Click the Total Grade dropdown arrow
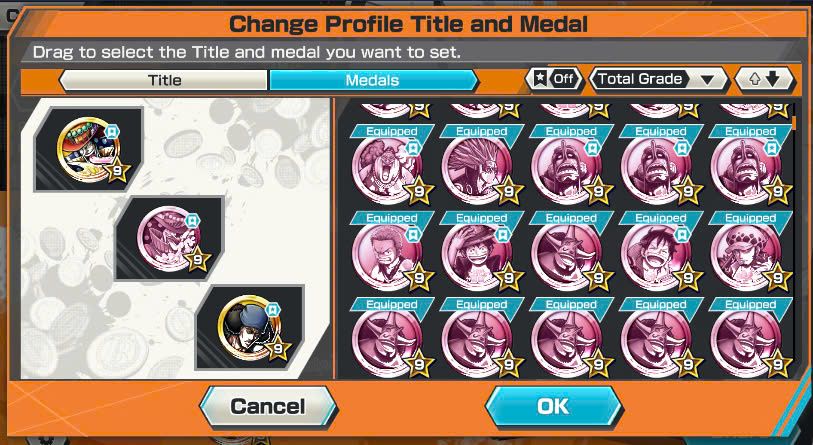 [x=707, y=80]
